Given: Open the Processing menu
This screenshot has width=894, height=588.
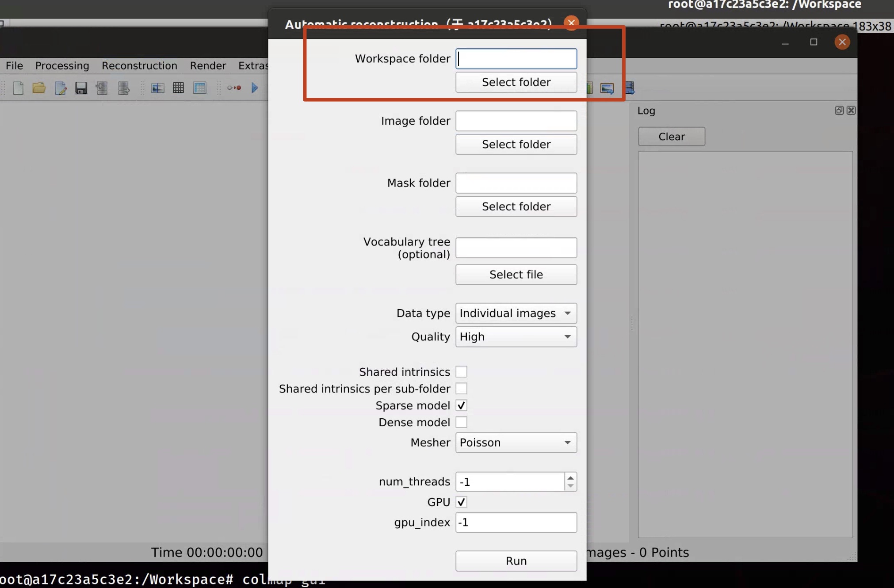Looking at the screenshot, I should (62, 65).
